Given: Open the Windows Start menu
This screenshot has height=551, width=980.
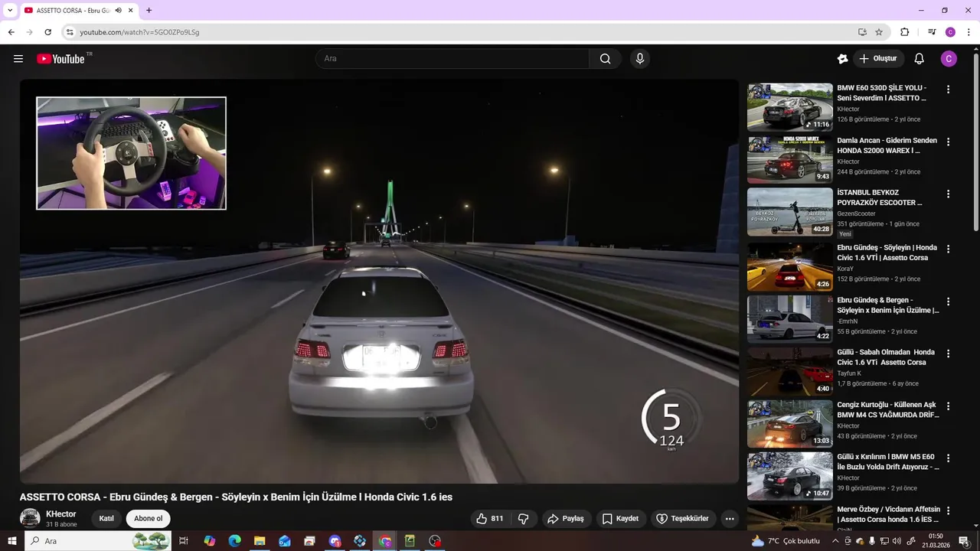Looking at the screenshot, I should (11, 541).
